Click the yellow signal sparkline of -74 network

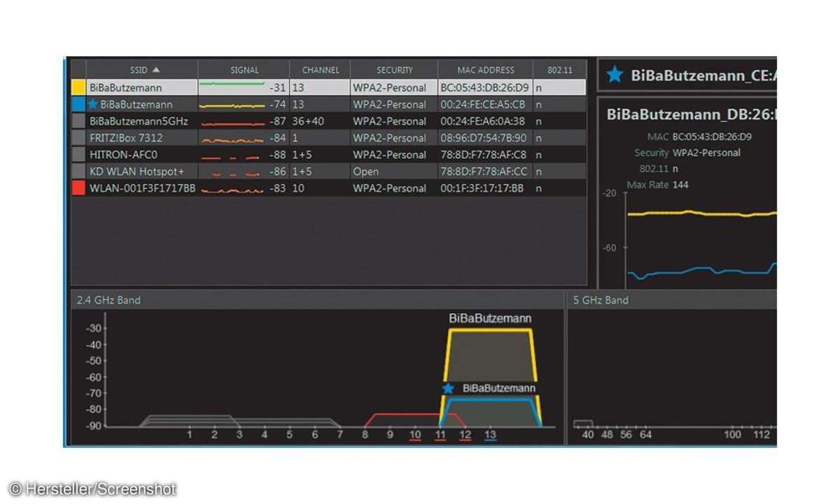tap(232, 106)
